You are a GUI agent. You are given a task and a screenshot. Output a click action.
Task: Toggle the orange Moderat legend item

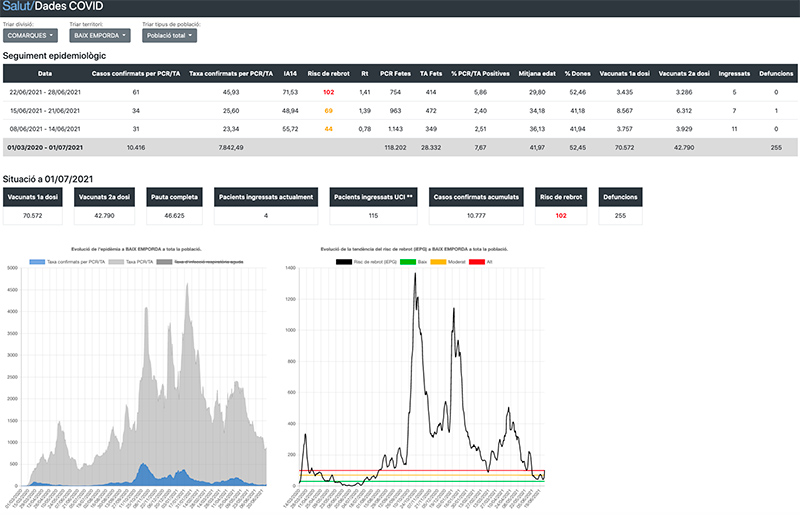448,262
